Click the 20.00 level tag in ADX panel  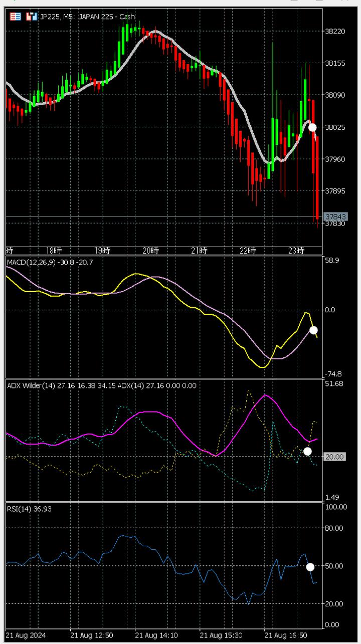[335, 457]
